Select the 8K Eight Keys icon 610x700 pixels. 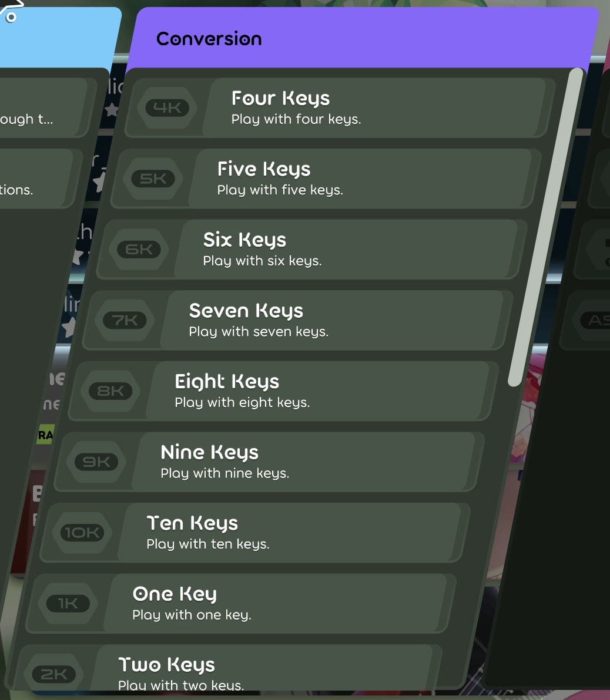110,391
